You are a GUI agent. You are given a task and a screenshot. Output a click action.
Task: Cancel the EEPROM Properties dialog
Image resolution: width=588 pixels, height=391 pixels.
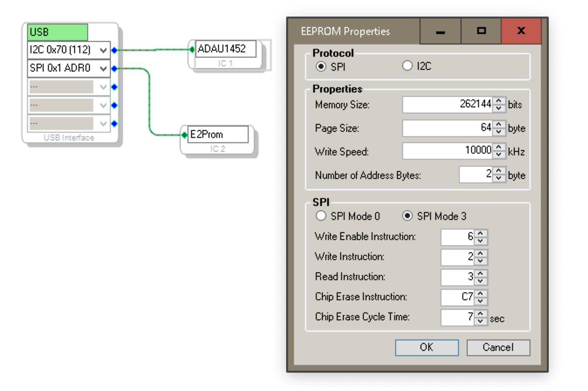pos(498,347)
